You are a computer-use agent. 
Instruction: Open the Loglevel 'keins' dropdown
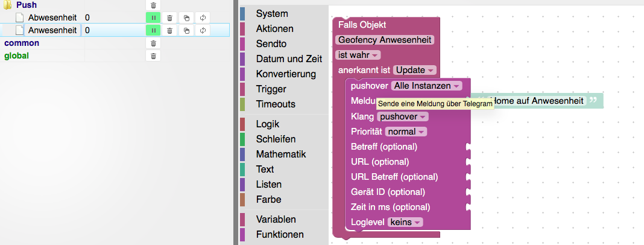405,222
